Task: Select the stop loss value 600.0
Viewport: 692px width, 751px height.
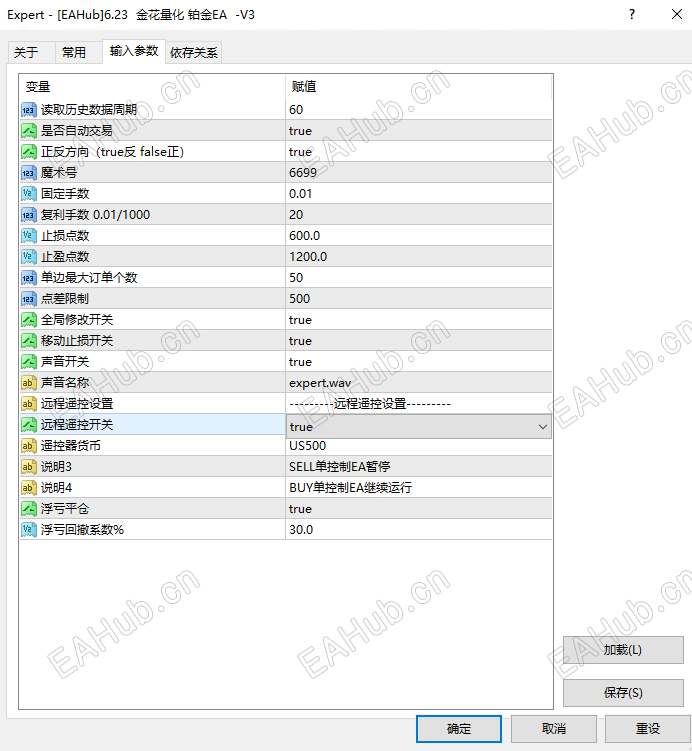Action: (x=419, y=236)
